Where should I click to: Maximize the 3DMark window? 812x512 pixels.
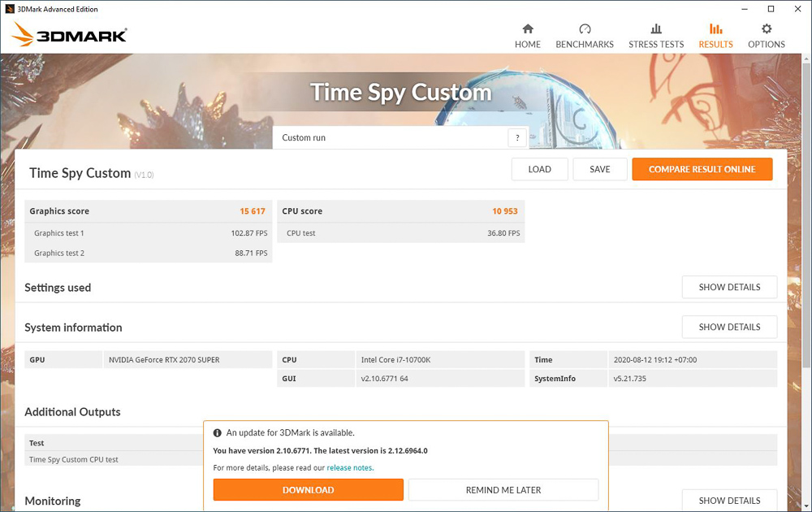pos(771,9)
